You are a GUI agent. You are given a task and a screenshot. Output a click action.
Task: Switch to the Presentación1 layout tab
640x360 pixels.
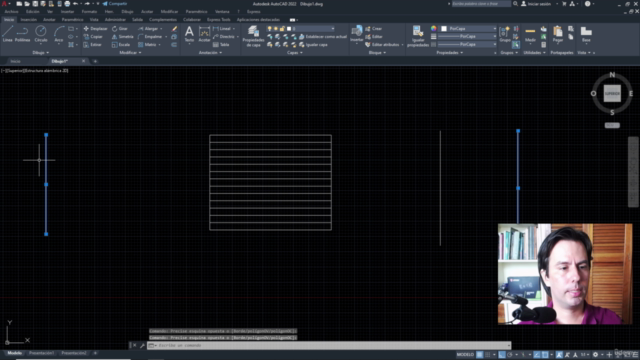coord(41,353)
